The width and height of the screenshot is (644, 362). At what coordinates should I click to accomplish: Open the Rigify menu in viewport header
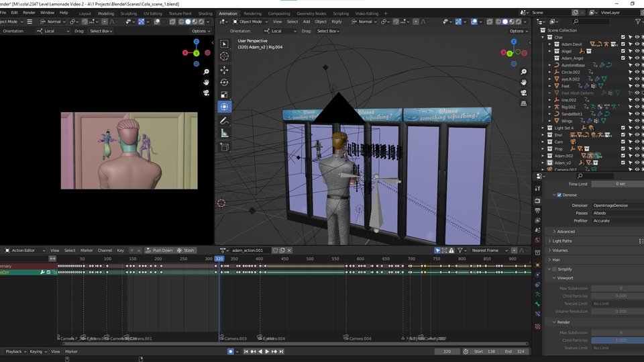pyautogui.click(x=337, y=21)
